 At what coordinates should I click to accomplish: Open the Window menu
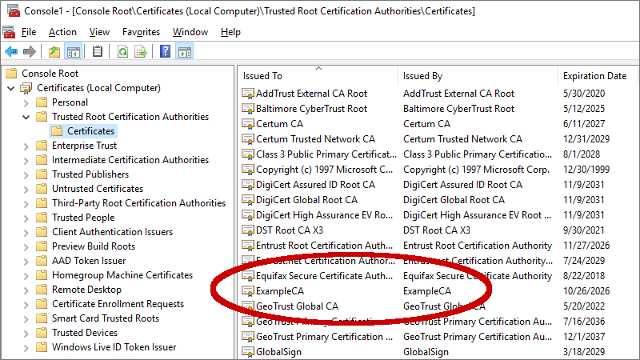pyautogui.click(x=190, y=32)
